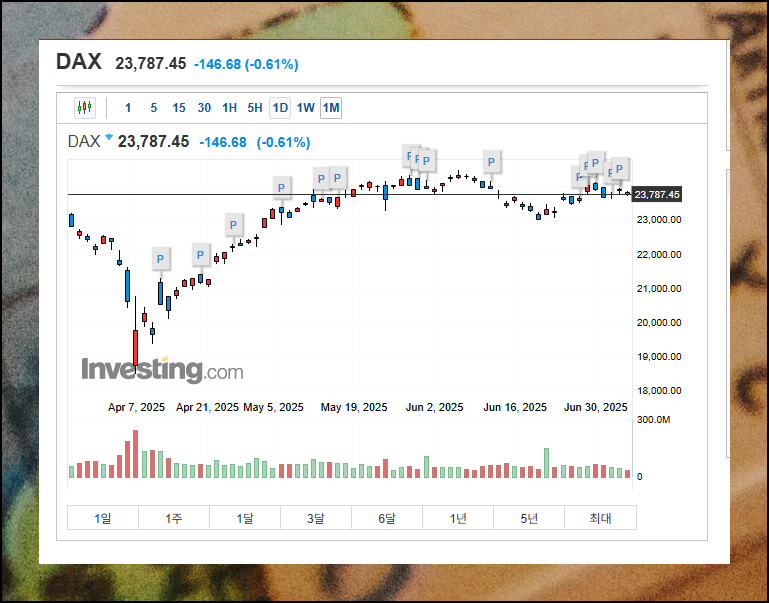Show the 1일 time range

tap(103, 518)
